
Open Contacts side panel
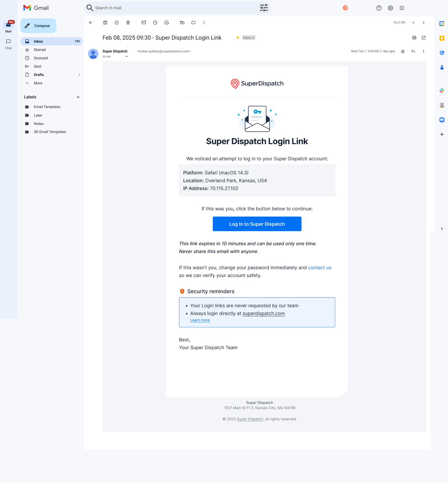tap(442, 67)
